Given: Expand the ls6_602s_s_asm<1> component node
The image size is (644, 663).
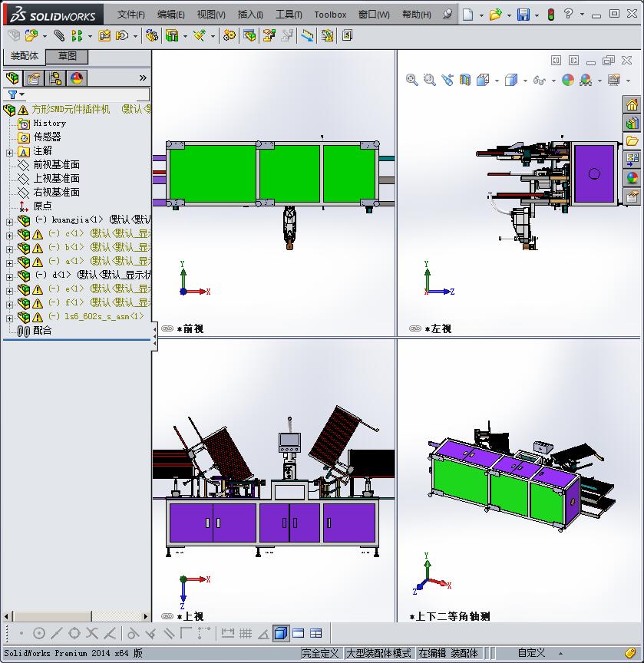Looking at the screenshot, I should [x=9, y=318].
